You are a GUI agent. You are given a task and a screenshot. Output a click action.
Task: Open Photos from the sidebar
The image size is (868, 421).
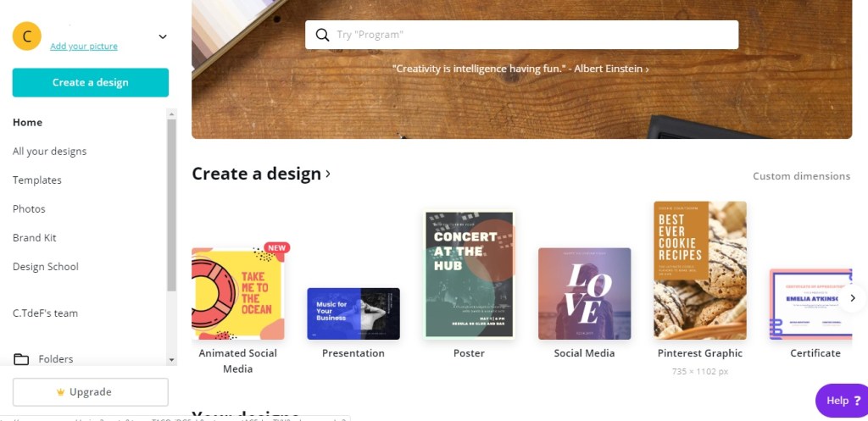click(x=29, y=209)
